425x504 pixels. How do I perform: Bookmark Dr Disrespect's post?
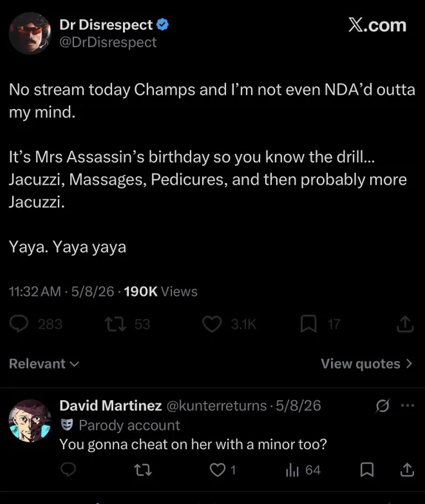pyautogui.click(x=309, y=324)
